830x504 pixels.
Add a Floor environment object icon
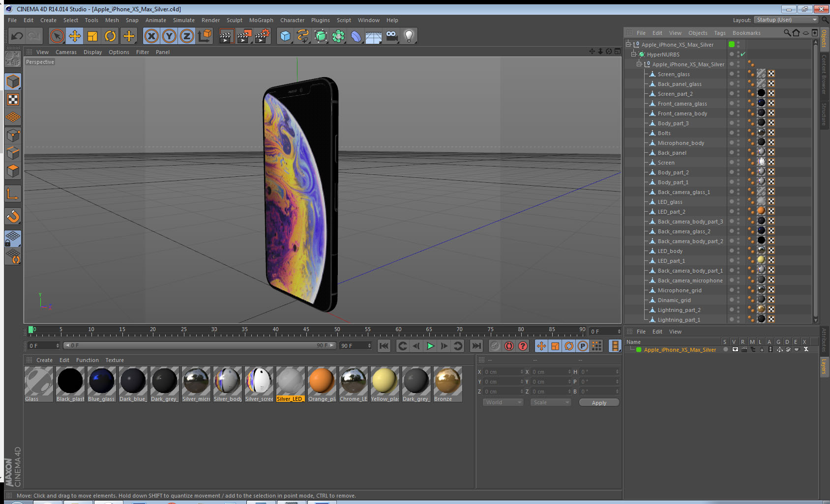(374, 36)
